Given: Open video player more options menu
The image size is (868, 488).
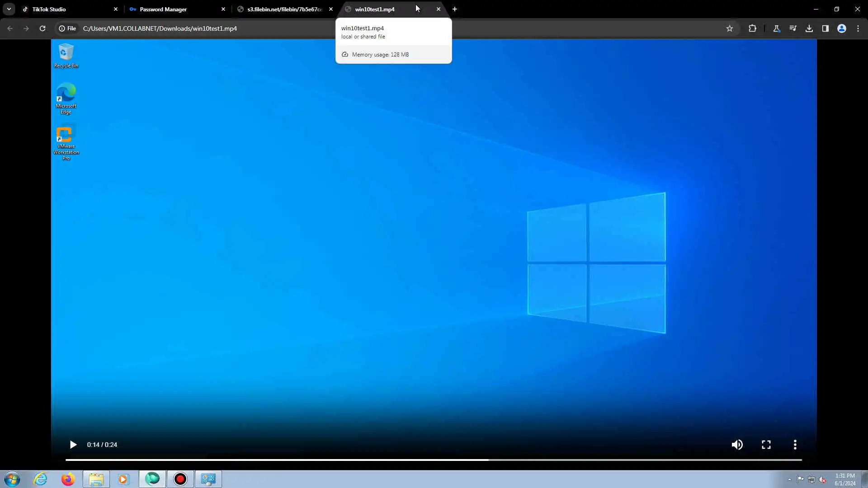Looking at the screenshot, I should click(795, 445).
